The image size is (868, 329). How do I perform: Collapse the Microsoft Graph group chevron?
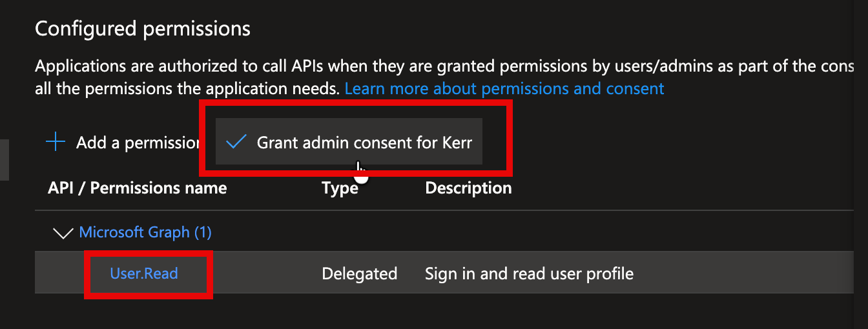click(63, 233)
